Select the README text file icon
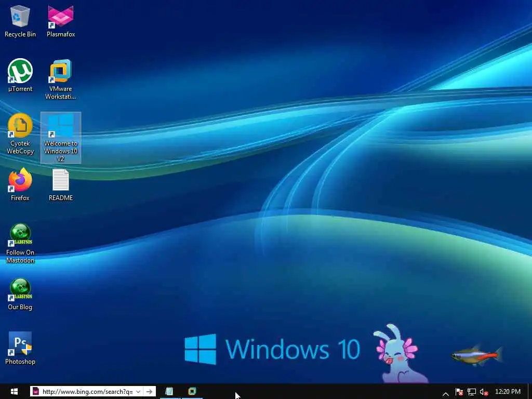The height and width of the screenshot is (399, 532). pos(61,184)
